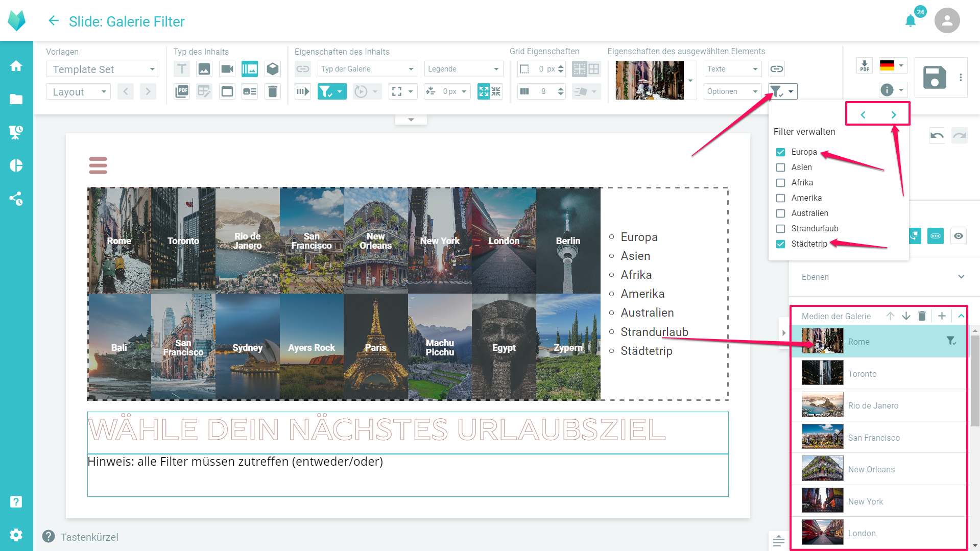Screen dimensions: 980x551
Task: Open the Typ der Galerie dropdown
Action: [x=368, y=69]
